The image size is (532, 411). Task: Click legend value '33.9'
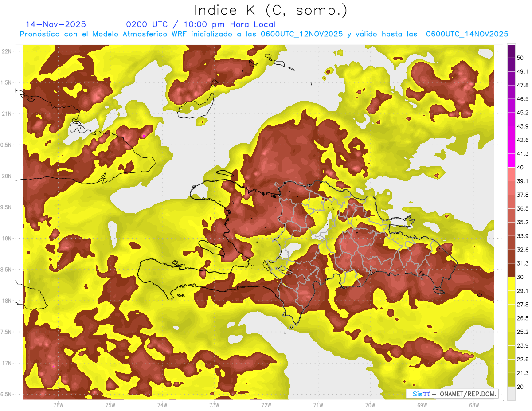pyautogui.click(x=523, y=236)
